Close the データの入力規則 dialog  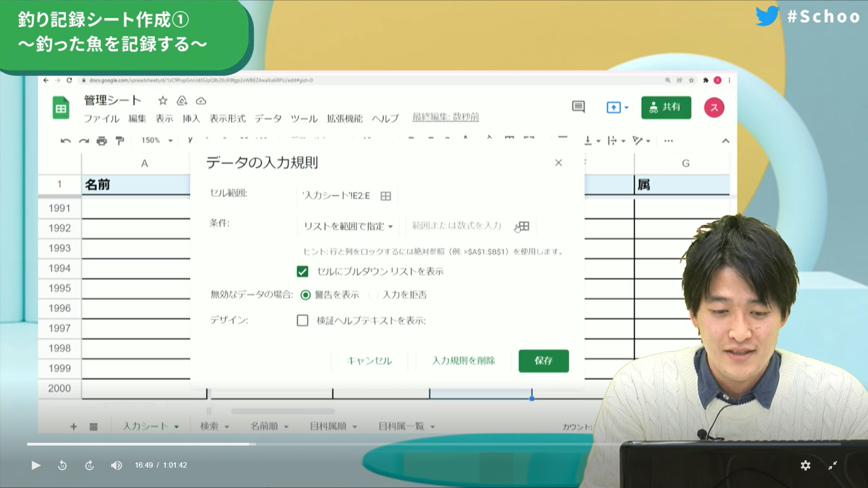click(x=559, y=163)
